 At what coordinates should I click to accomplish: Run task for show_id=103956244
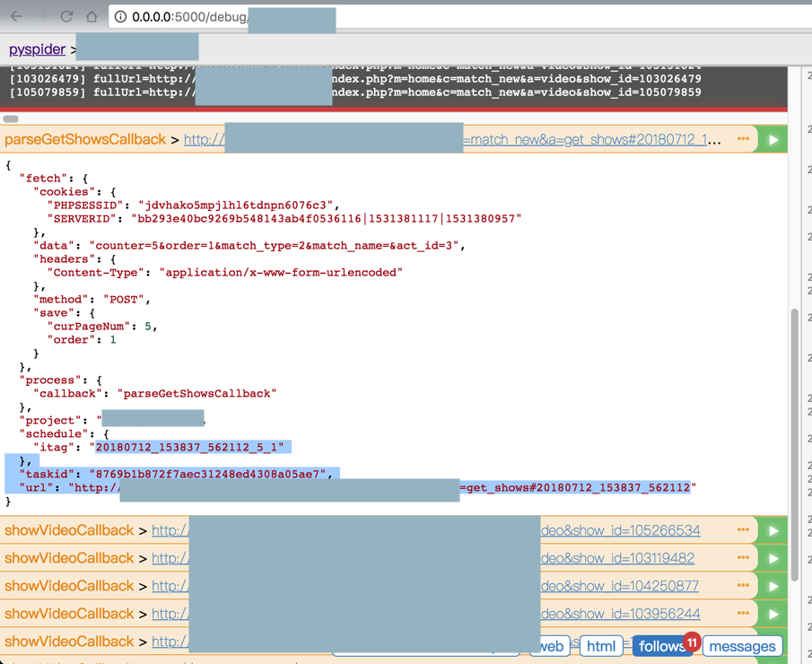tap(773, 614)
